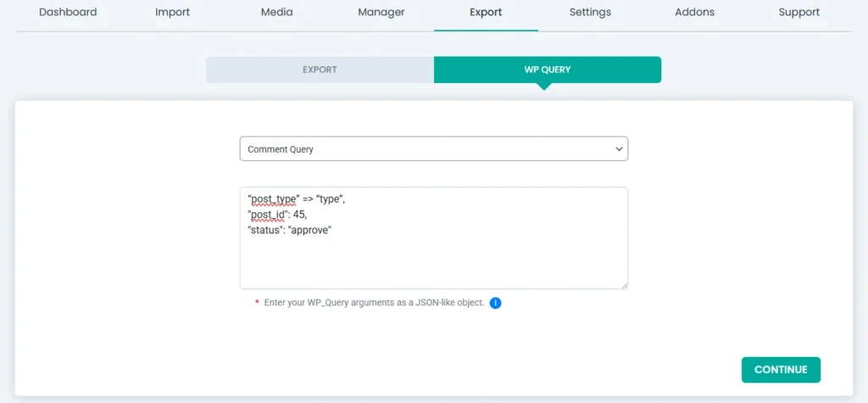
Task: Open the Dashboard tab
Action: tap(68, 13)
